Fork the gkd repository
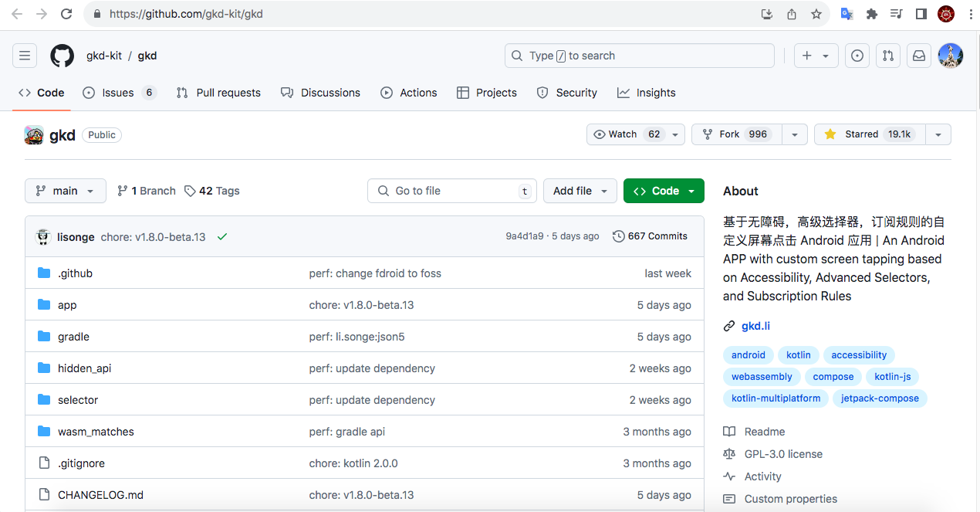The width and height of the screenshot is (980, 512). (737, 134)
